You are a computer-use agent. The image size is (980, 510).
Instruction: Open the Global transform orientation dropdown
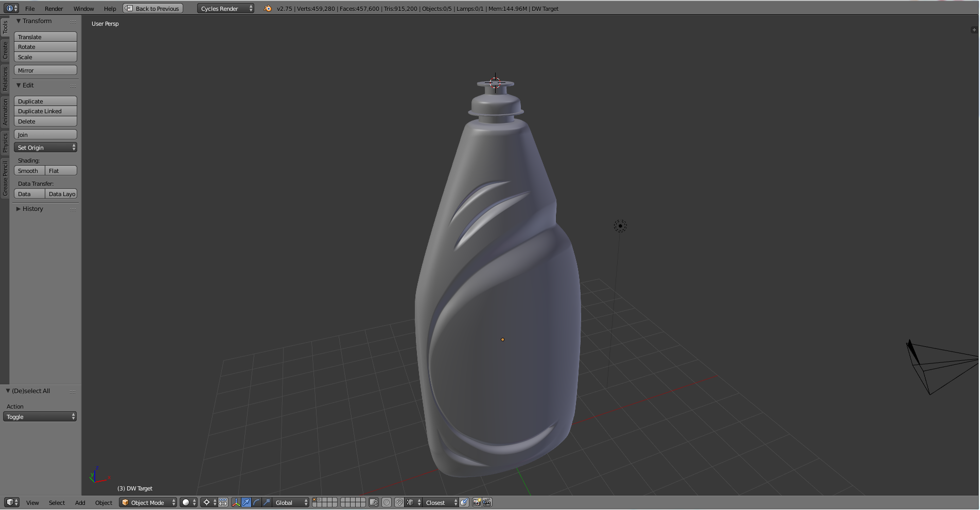pos(291,503)
